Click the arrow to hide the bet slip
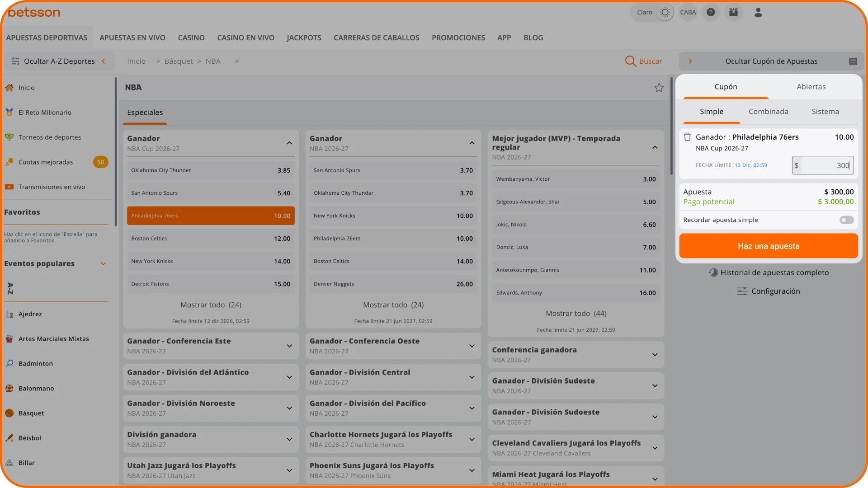The width and height of the screenshot is (868, 488). pos(690,61)
